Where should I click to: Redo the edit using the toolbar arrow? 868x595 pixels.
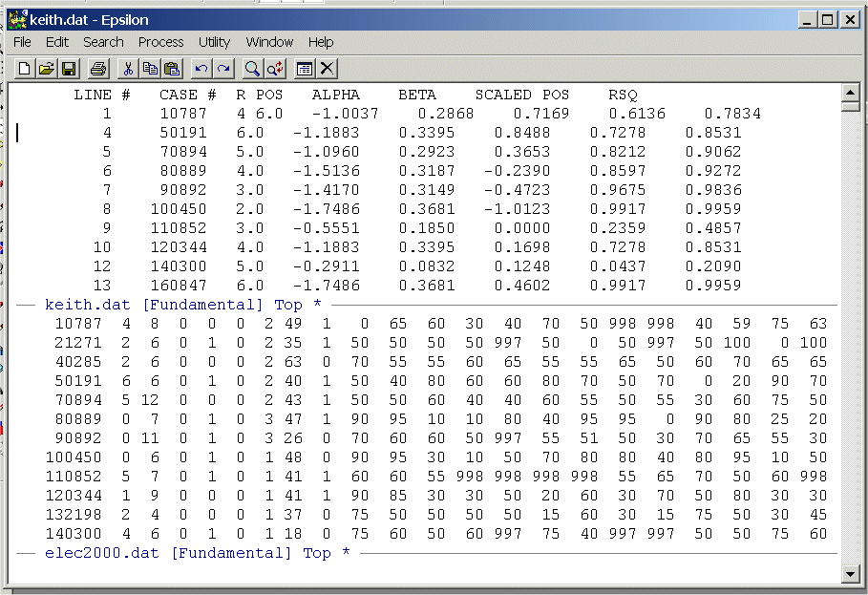click(x=222, y=68)
